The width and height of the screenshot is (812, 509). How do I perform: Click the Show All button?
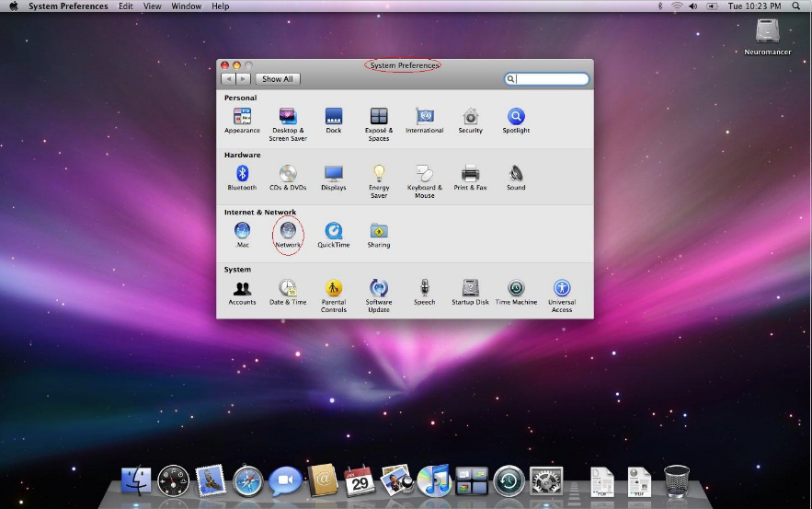tap(278, 79)
